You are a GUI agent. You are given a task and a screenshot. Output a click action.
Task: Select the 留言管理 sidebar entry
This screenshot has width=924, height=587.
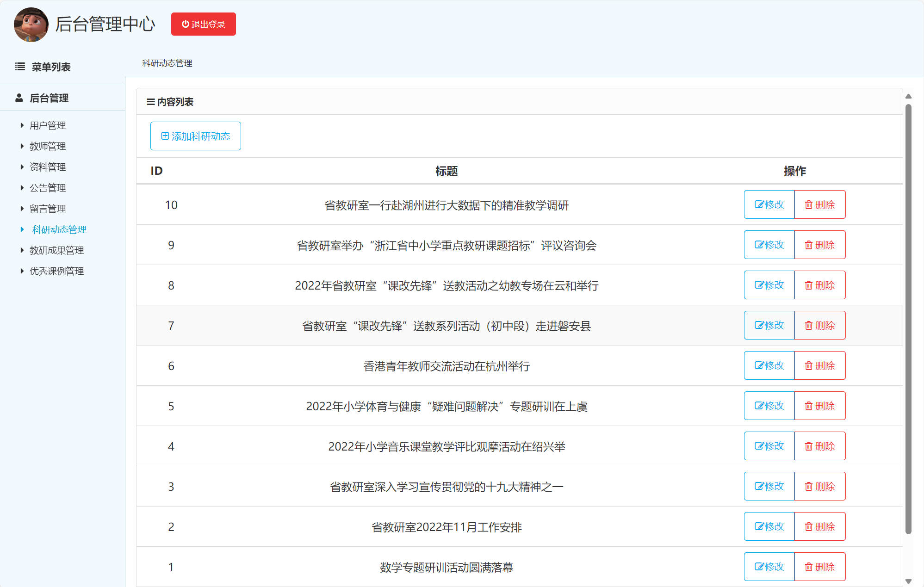click(48, 209)
